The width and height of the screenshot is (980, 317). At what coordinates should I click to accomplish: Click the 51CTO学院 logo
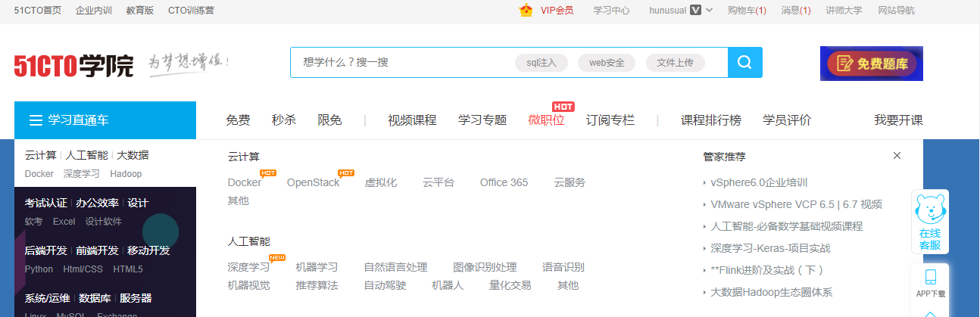[73, 66]
